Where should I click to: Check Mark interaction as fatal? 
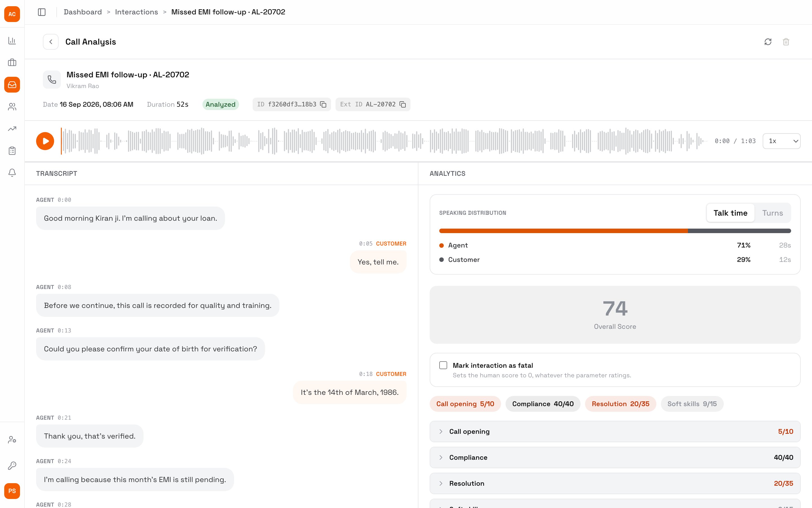pyautogui.click(x=443, y=365)
